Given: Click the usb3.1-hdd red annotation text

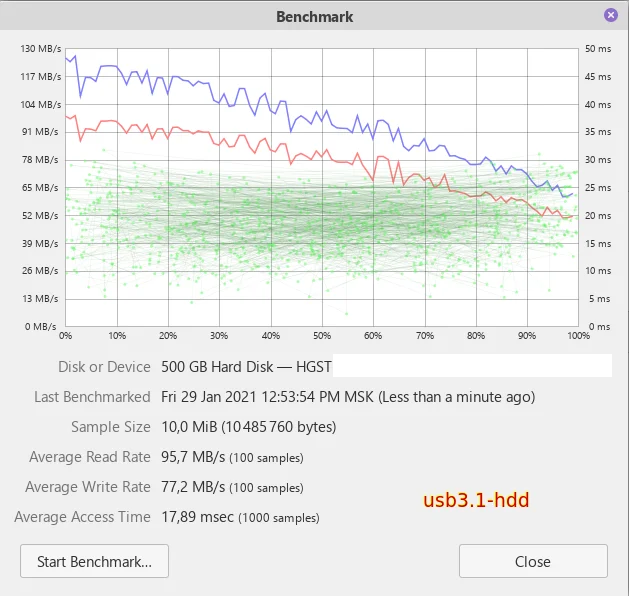Looking at the screenshot, I should point(476,500).
